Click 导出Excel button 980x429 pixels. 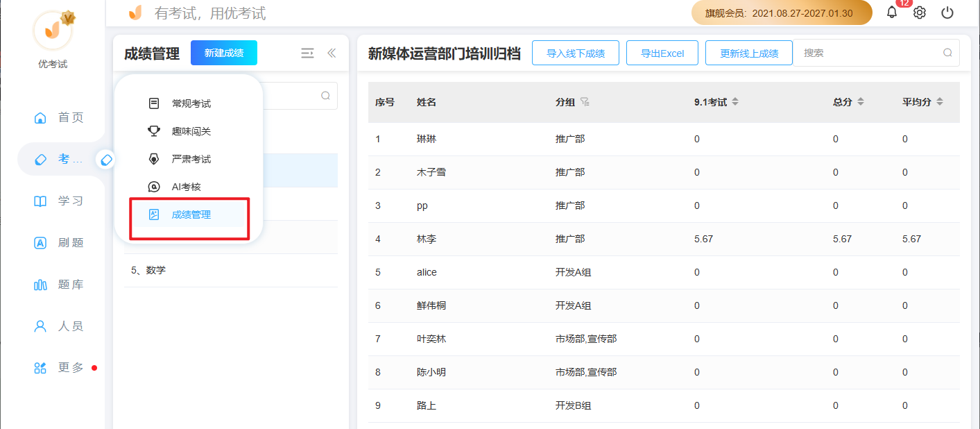(x=662, y=53)
